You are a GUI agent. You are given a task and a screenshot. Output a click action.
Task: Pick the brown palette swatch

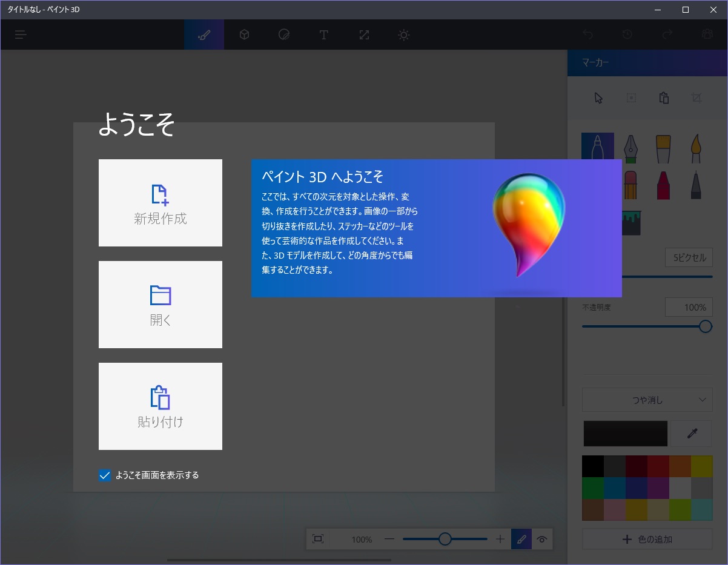(x=593, y=510)
